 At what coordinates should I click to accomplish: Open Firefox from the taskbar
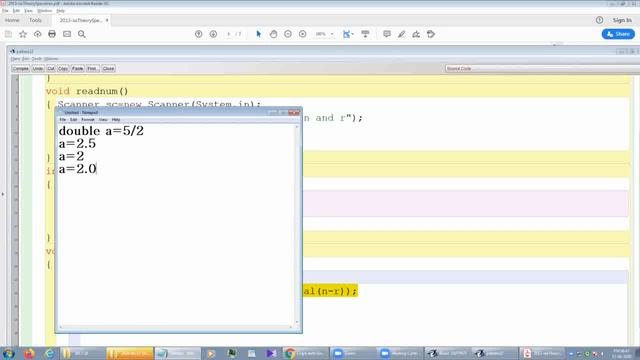tap(29, 353)
